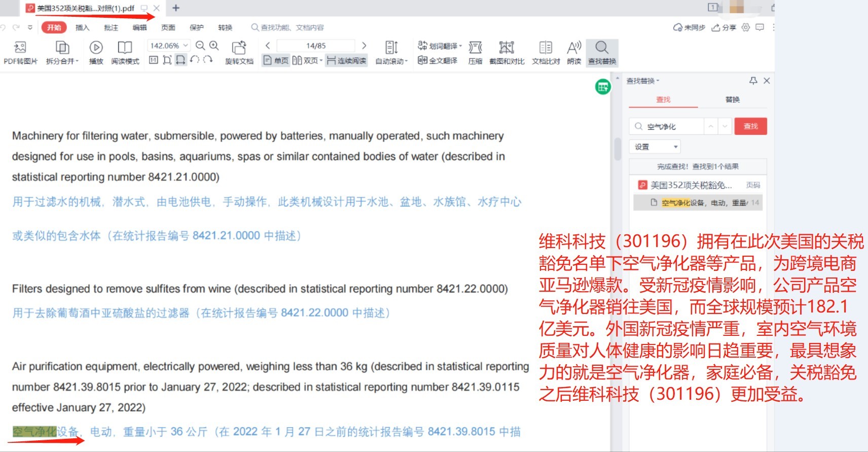The width and height of the screenshot is (868, 452).
Task: Pin the find-replace panel
Action: click(753, 81)
